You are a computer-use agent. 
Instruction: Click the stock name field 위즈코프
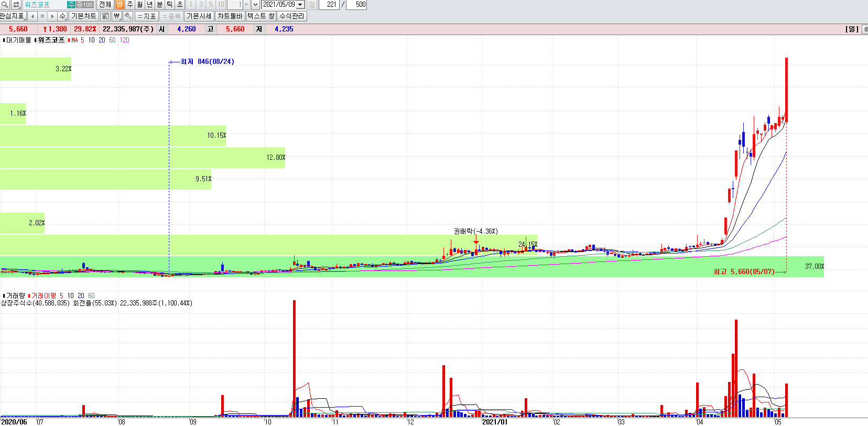click(45, 5)
